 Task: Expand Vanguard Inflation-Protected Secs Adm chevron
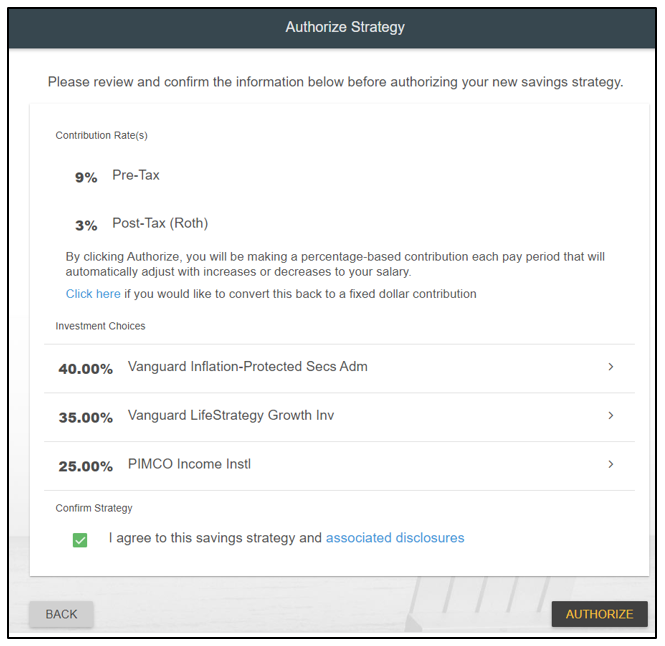coord(611,367)
